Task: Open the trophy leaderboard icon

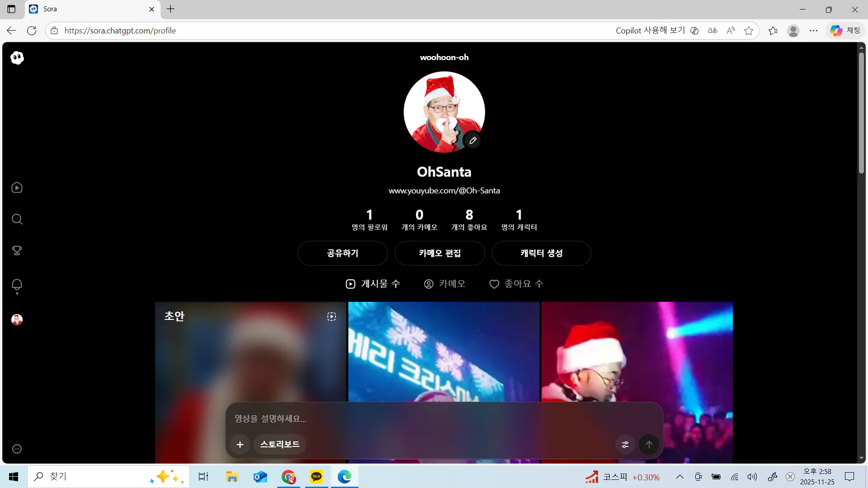Action: coord(17,250)
